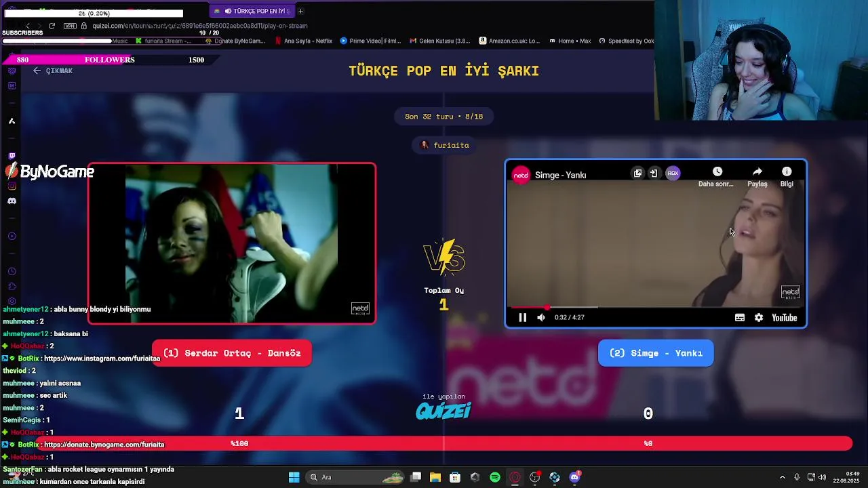Open the Amazon.co.uk bookmark
The height and width of the screenshot is (488, 868).
[509, 41]
